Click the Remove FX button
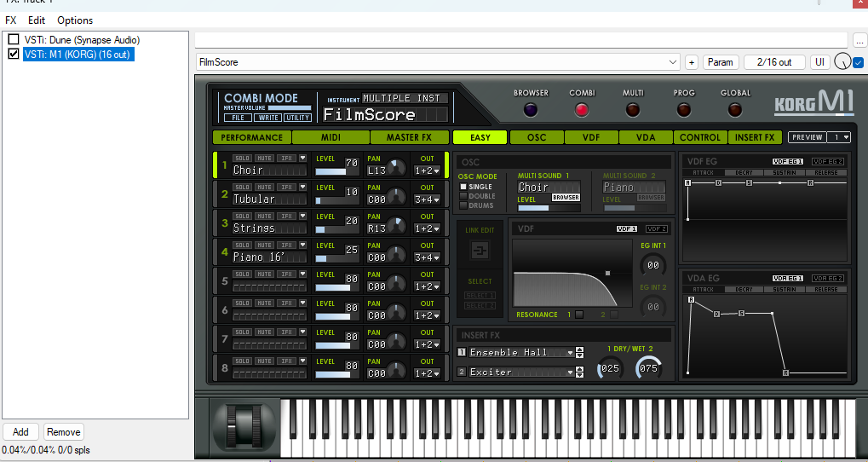 coord(64,432)
